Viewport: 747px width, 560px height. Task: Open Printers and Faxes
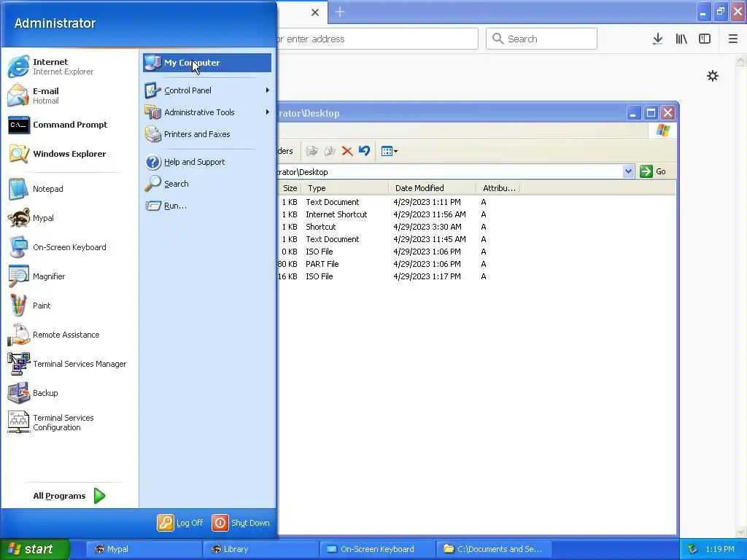pyautogui.click(x=206, y=134)
